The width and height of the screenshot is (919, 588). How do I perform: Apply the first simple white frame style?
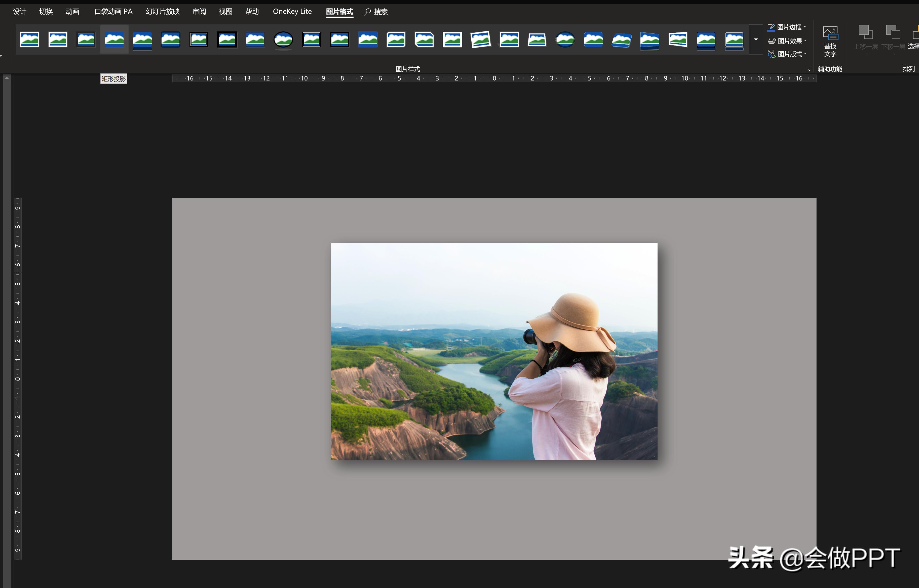(x=29, y=40)
